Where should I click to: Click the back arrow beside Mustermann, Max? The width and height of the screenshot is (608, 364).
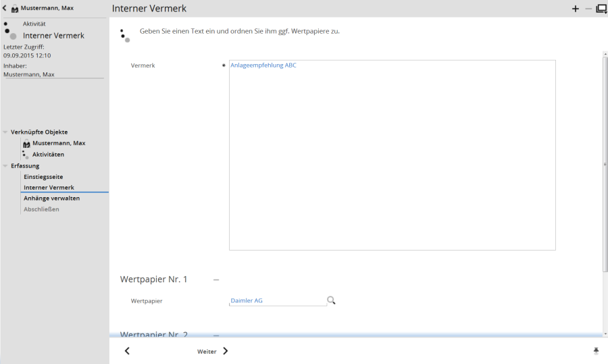[x=5, y=8]
